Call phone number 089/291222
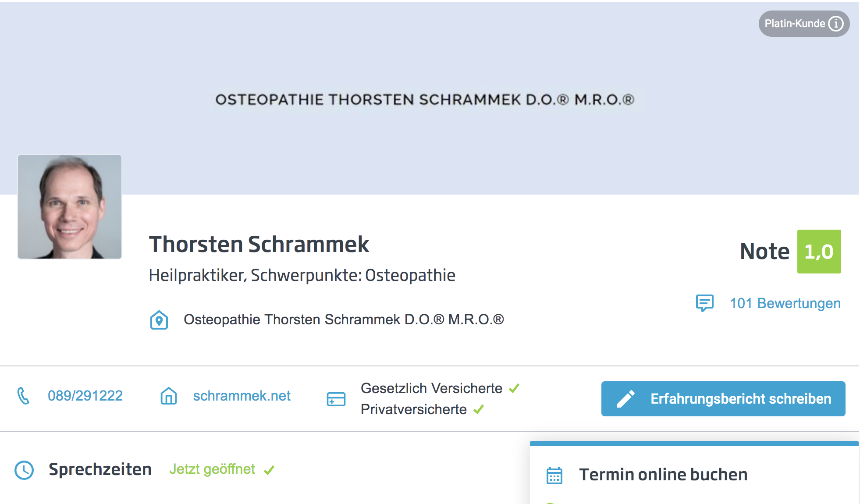This screenshot has width=860, height=504. (x=85, y=396)
